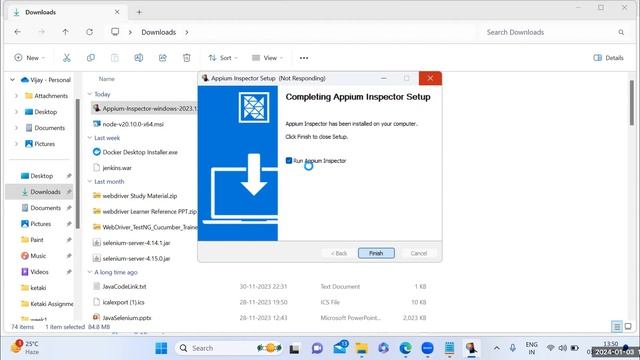This screenshot has height=360, width=640.
Task: Open Microsoft Edge from taskbar
Action: (x=405, y=348)
